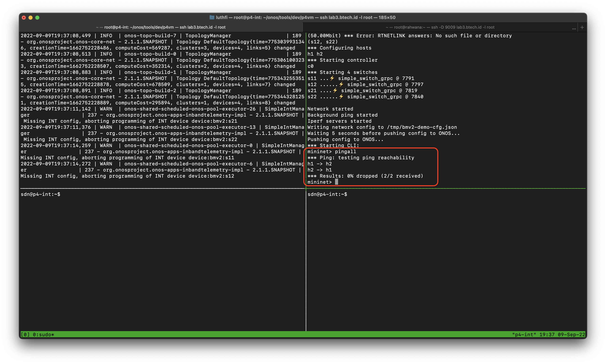Image resolution: width=606 pixels, height=364 pixels.
Task: Click log line 'INFO | onos-topo-build-7'
Action: coord(161,36)
